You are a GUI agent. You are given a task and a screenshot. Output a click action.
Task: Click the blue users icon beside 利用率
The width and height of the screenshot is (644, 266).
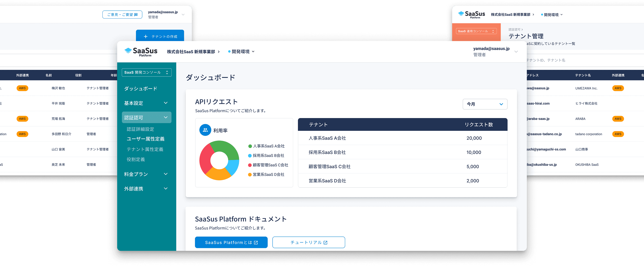[x=205, y=130]
